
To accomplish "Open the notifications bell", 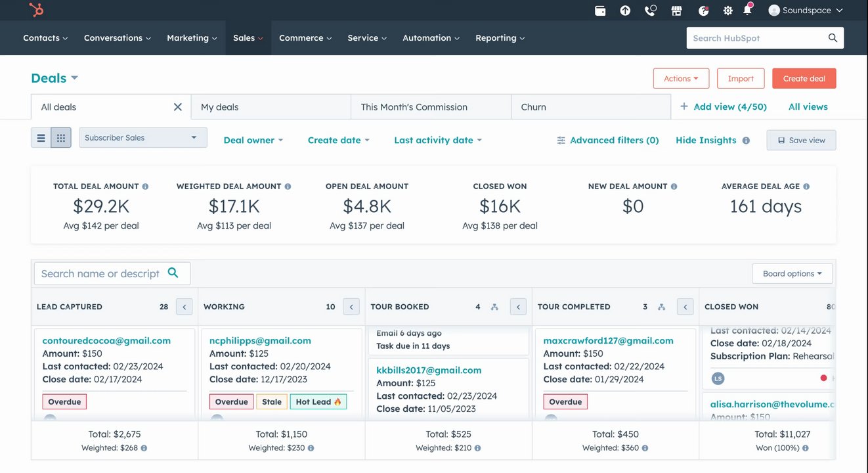I will [747, 11].
